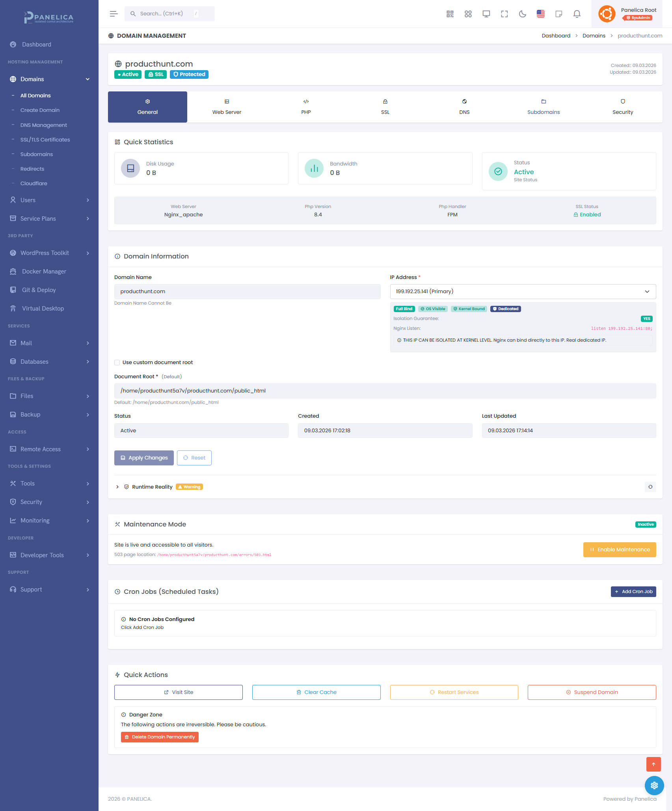This screenshot has height=811, width=672.
Task: Open the WordPress Toolkit in the sidebar
Action: click(44, 253)
